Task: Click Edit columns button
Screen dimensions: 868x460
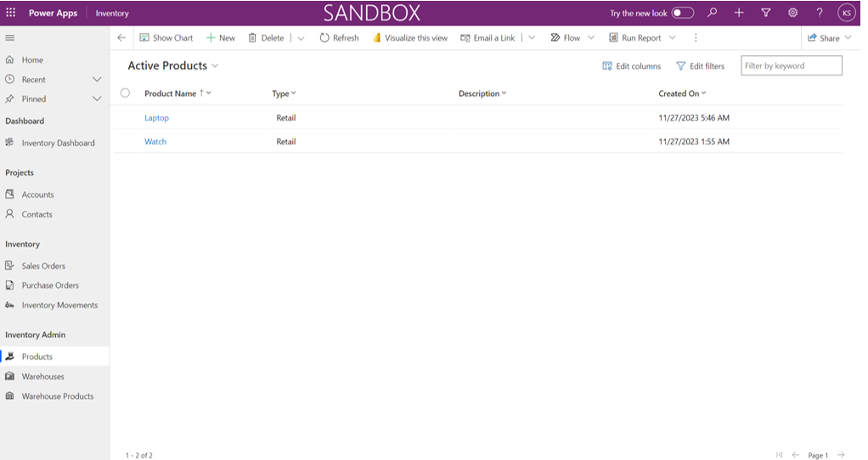Action: coord(631,66)
